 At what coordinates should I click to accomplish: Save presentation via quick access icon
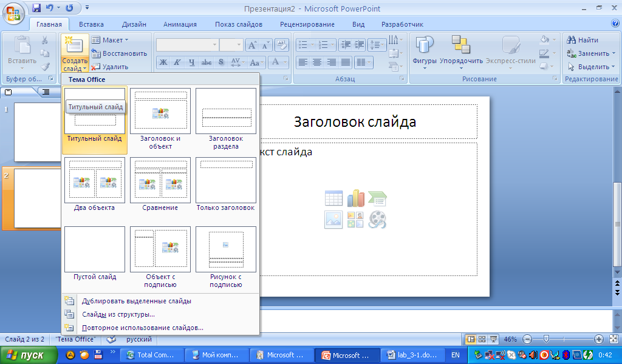pos(36,8)
